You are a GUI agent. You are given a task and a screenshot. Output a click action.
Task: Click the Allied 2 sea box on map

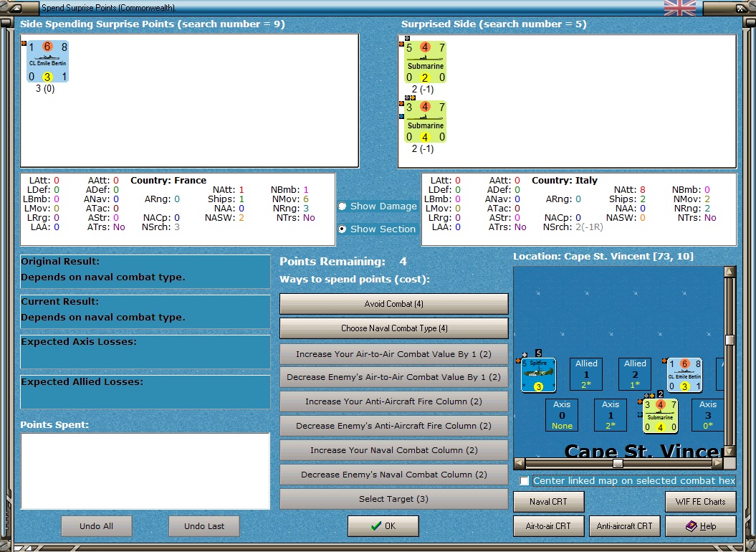click(x=635, y=374)
